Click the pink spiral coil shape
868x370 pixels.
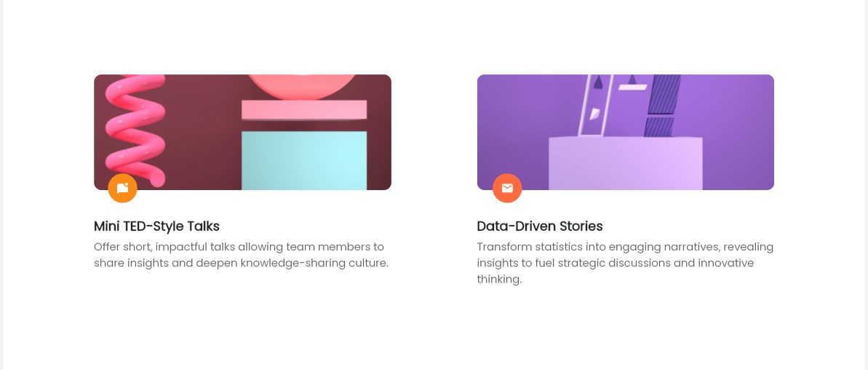pos(135,130)
